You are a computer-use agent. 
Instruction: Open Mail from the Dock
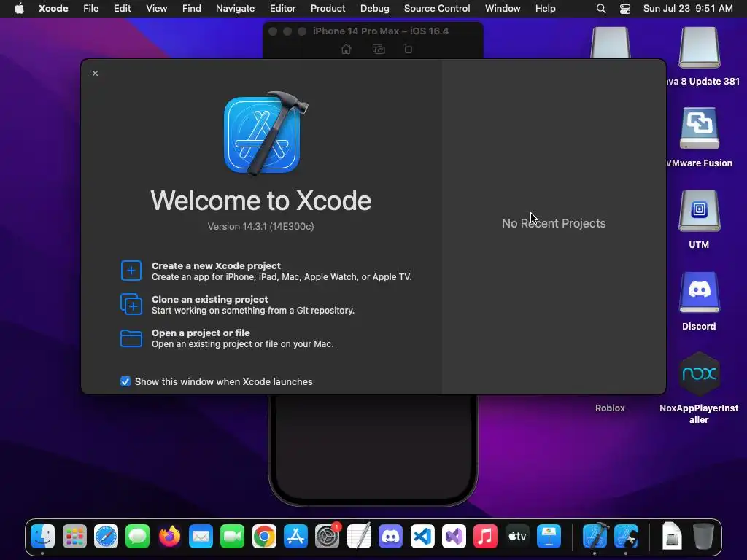(x=201, y=537)
